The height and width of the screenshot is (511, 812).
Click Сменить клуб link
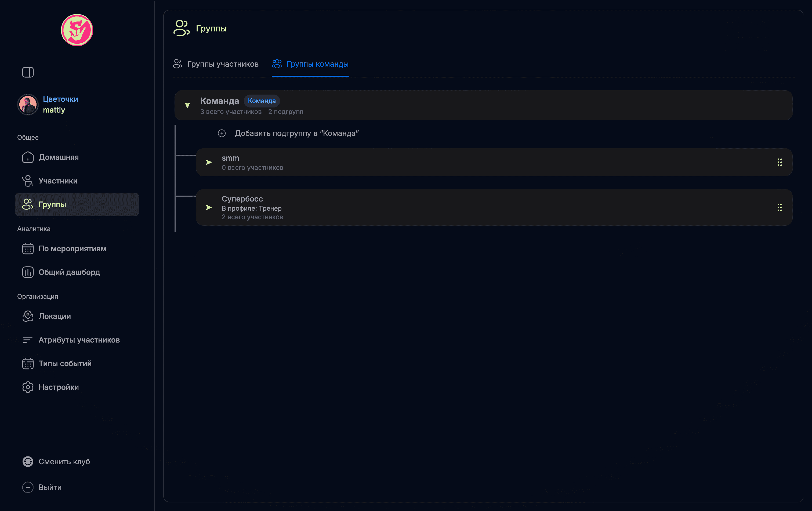point(64,461)
